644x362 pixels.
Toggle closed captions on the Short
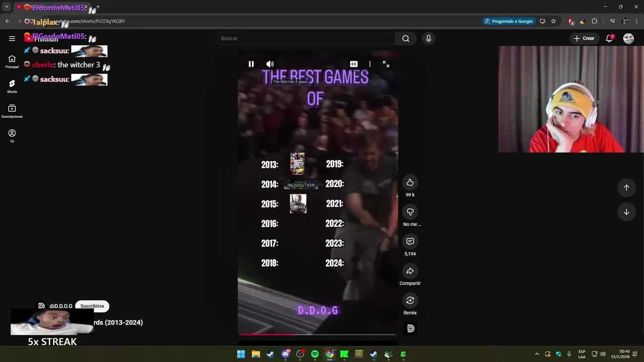(354, 64)
